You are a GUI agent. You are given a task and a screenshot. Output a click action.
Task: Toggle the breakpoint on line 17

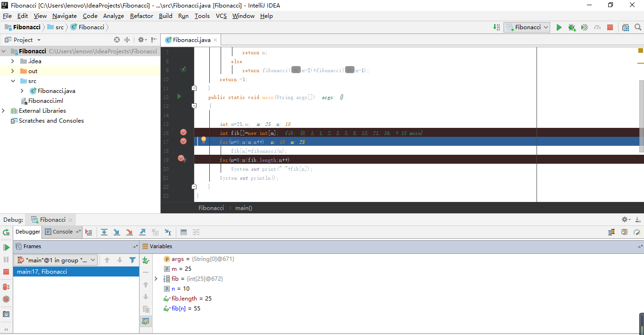tap(183, 141)
